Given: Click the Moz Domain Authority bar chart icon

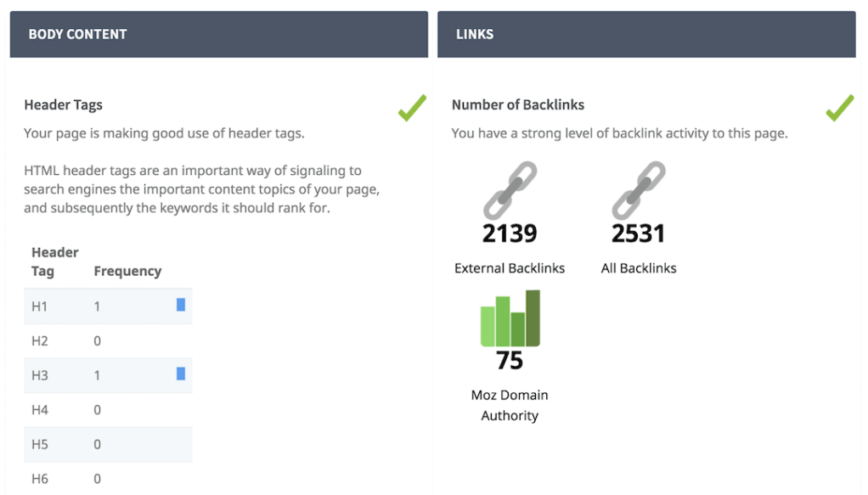Looking at the screenshot, I should tap(510, 318).
